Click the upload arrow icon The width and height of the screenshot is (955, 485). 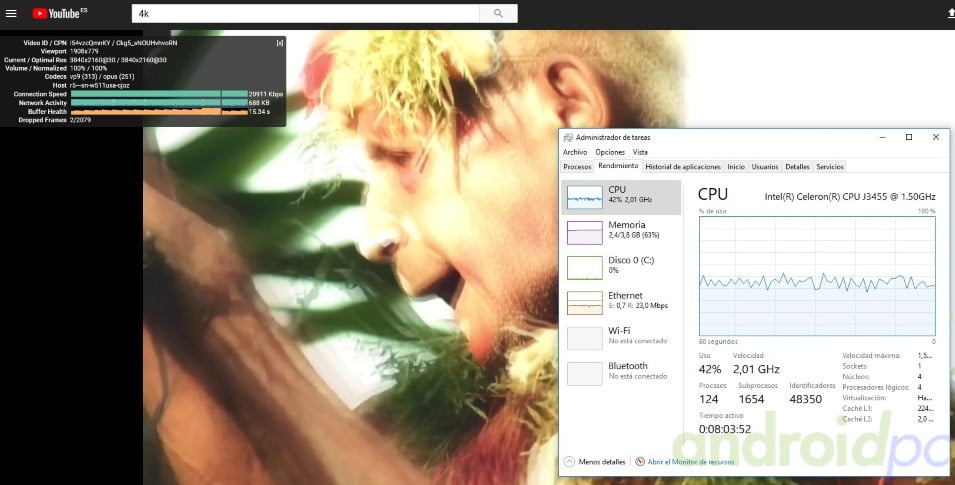949,13
